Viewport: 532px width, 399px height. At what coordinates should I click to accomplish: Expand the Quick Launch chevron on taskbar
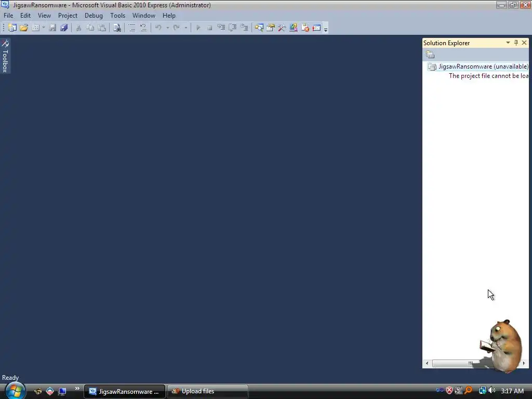[x=77, y=389]
